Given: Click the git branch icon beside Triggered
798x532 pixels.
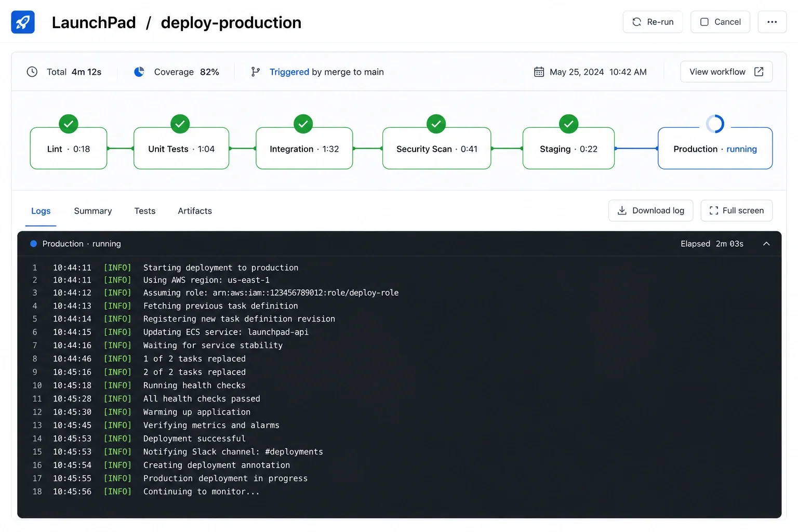Looking at the screenshot, I should 255,72.
